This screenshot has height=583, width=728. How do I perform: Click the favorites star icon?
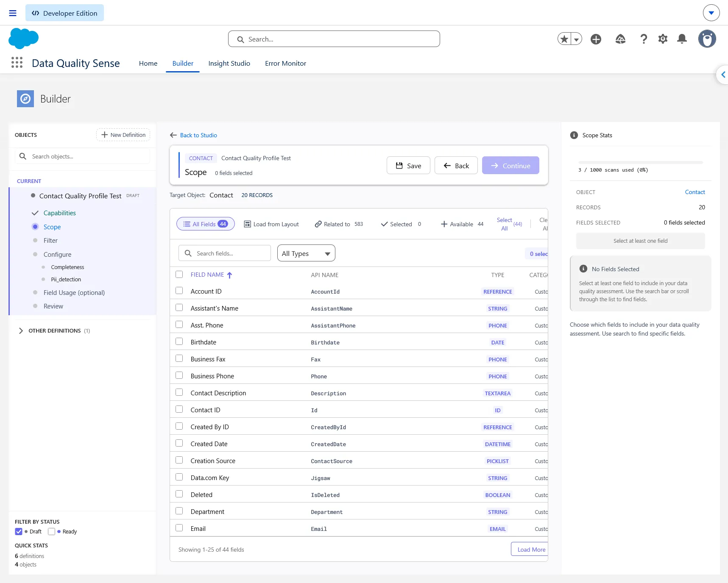(564, 39)
